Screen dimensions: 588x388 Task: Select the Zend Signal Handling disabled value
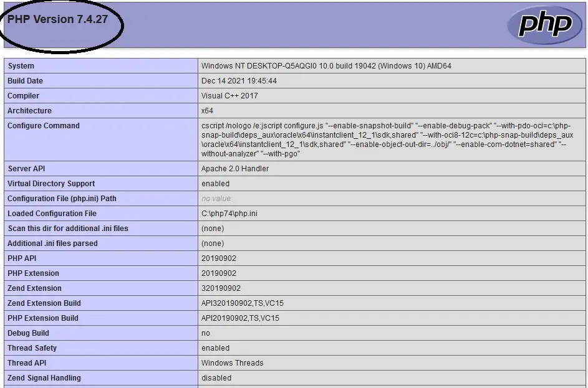click(x=216, y=379)
